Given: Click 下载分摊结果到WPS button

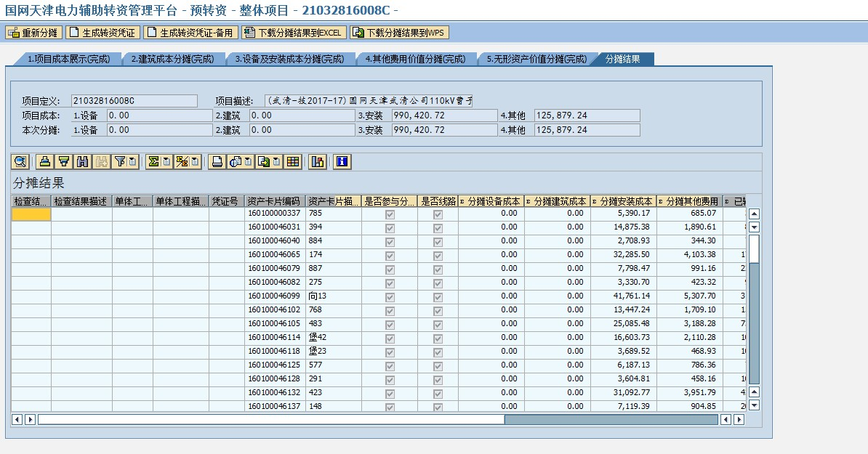Looking at the screenshot, I should (x=399, y=33).
